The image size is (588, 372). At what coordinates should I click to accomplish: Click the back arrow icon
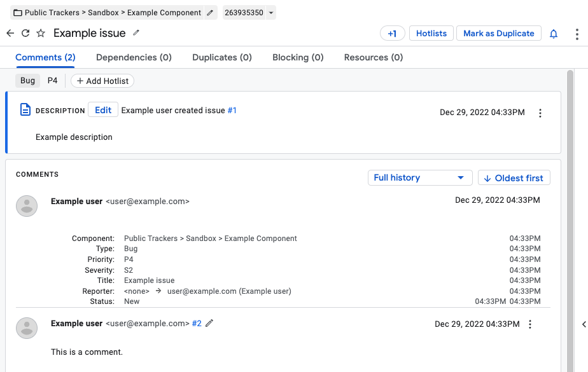coord(10,34)
